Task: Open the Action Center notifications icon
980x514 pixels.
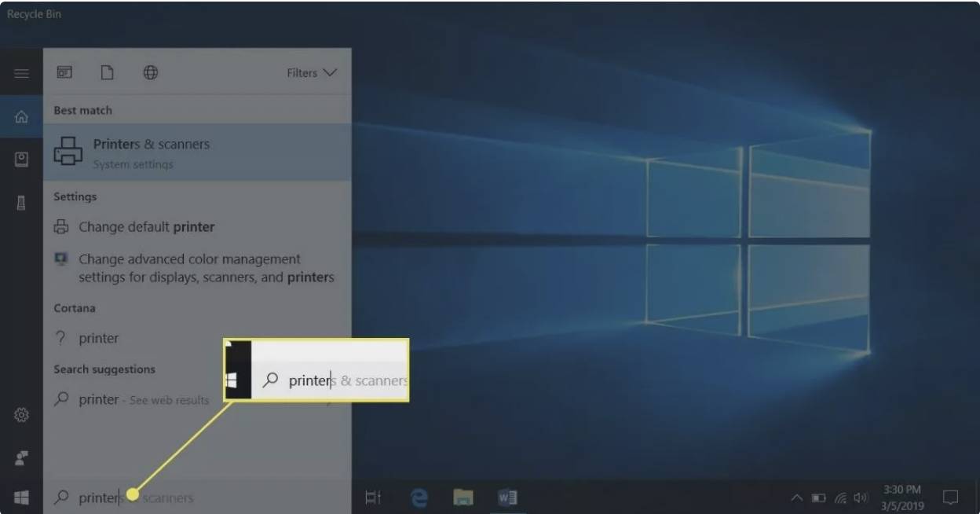Action: click(x=950, y=497)
